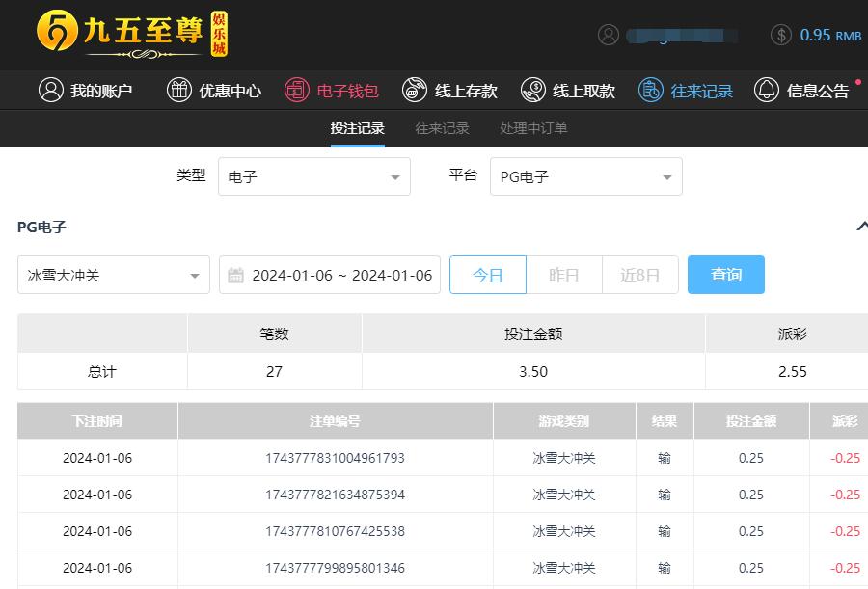Expand the 类型 dropdown showing 电子
The image size is (868, 589).
(x=314, y=177)
